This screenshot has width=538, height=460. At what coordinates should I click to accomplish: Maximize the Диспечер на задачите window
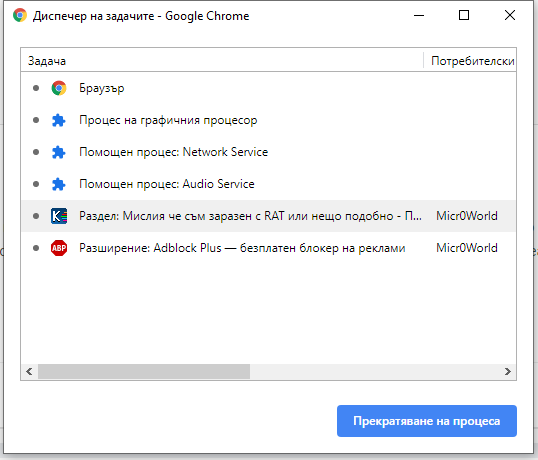coord(464,15)
